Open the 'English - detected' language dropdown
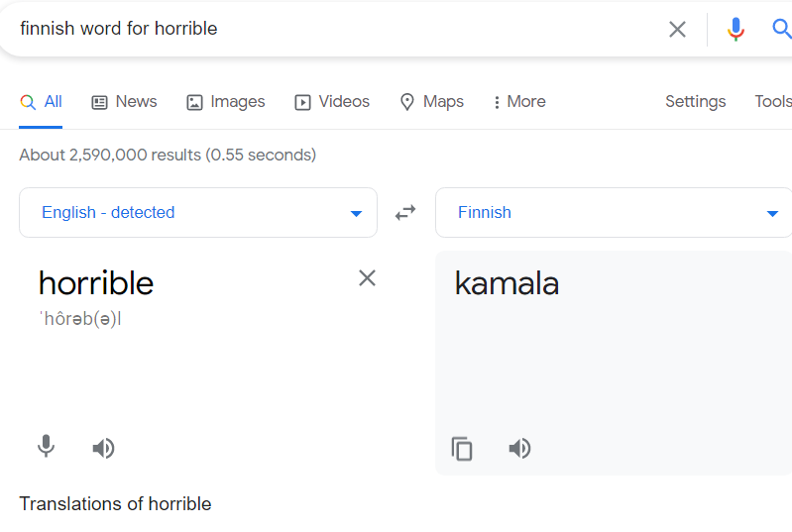The width and height of the screenshot is (792, 532). pos(198,212)
